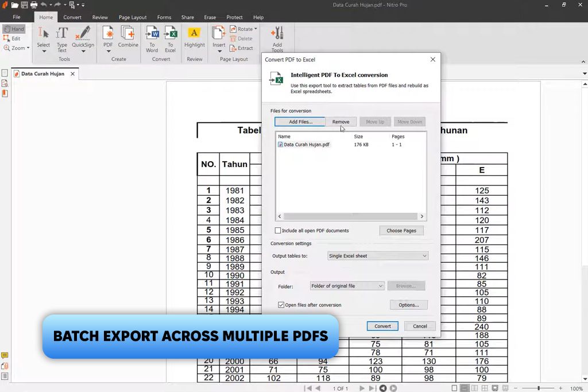Switch to the Protect ribbon tab
Viewport: 588px width, 392px height.
point(234,17)
